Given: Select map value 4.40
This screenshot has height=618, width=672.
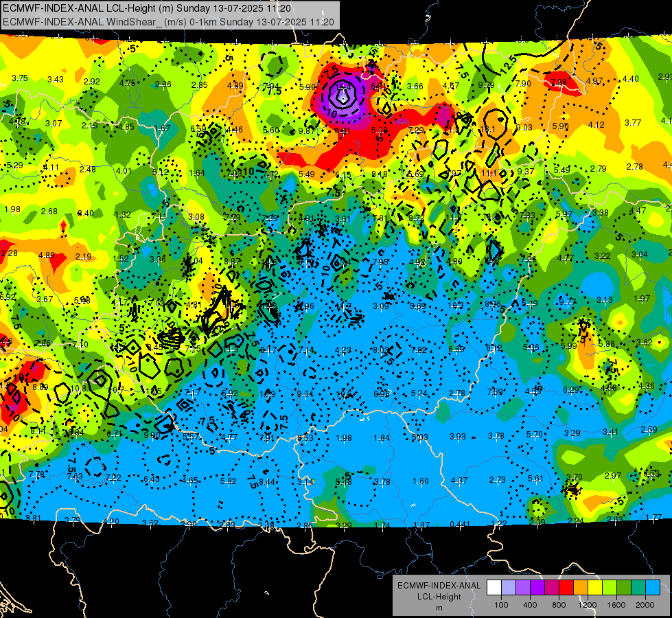Looking at the screenshot, I should (630, 79).
